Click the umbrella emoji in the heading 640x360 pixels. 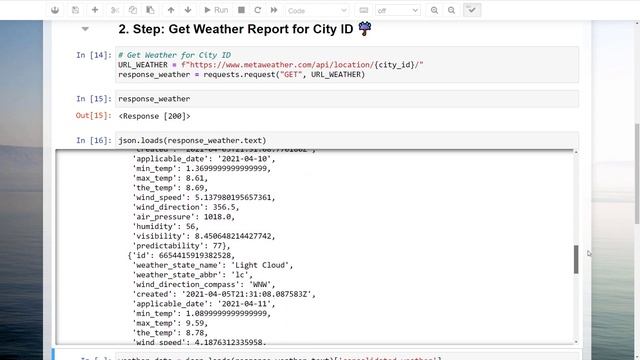coord(365,29)
